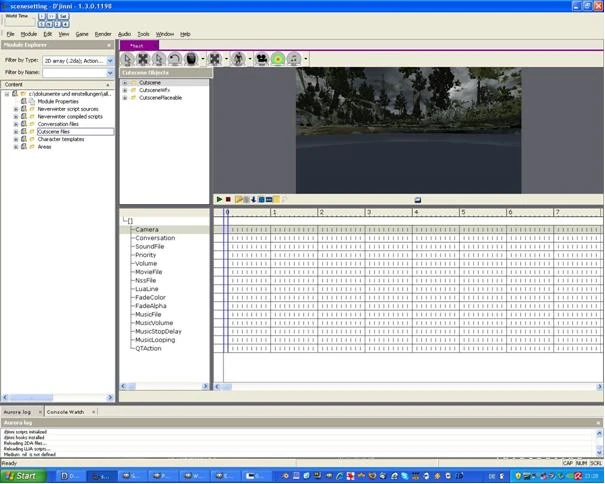This screenshot has height=484, width=605.
Task: Choose the second cursor selection tool
Action: click(159, 59)
